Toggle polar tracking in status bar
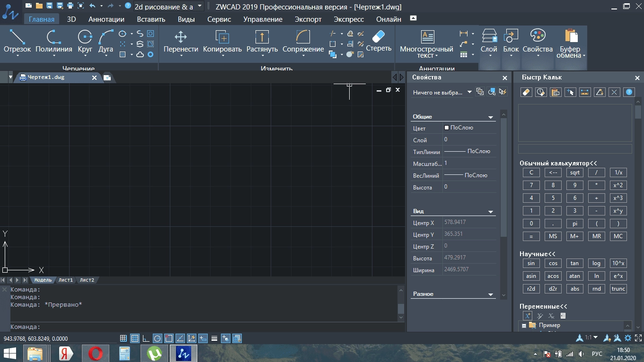Screen dimensions: 644x362 158,338
